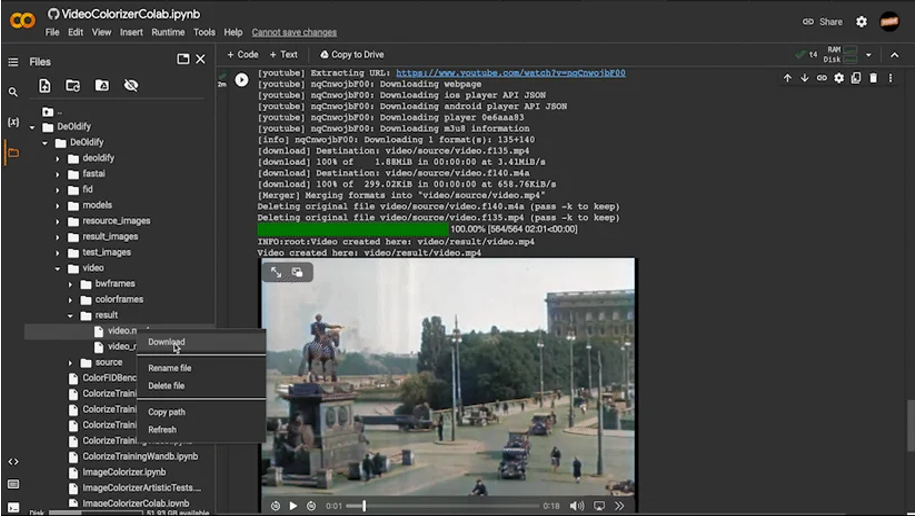This screenshot has height=516, width=916.
Task: Open notebook settings gear in header
Action: click(862, 22)
